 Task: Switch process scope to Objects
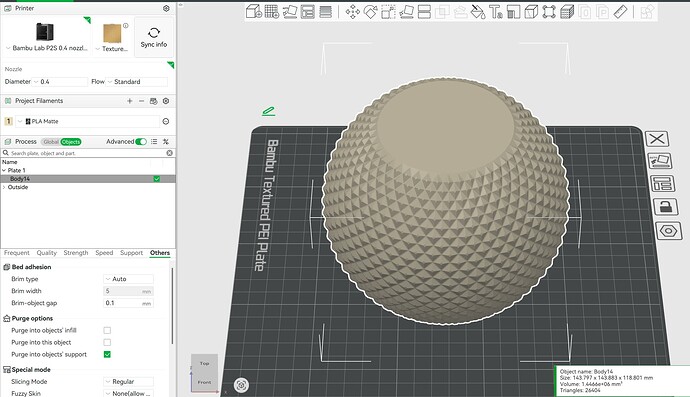click(71, 142)
